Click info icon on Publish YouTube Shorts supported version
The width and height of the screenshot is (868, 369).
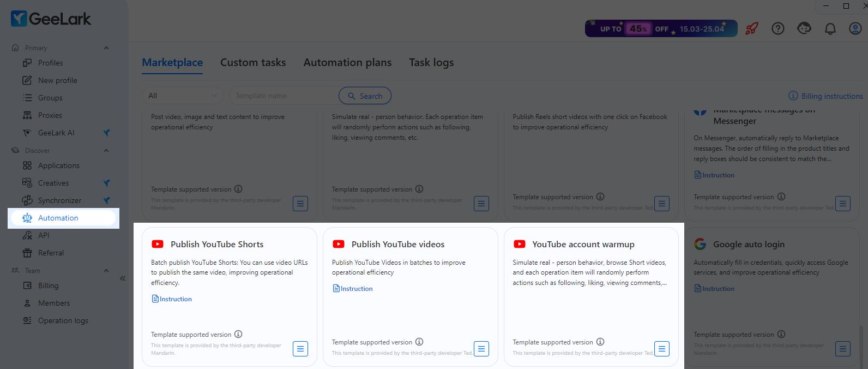[238, 334]
